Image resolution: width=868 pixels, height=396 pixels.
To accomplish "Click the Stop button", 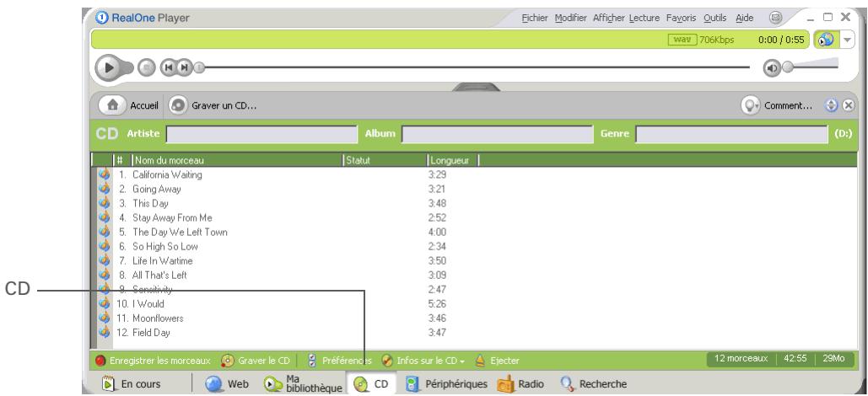I will point(146,68).
